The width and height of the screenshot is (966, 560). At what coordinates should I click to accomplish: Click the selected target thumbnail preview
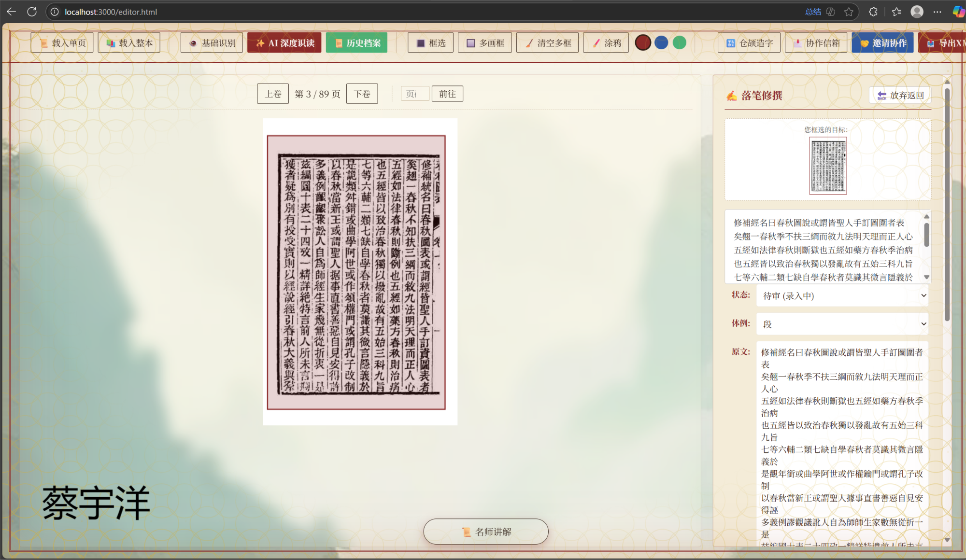[828, 166]
